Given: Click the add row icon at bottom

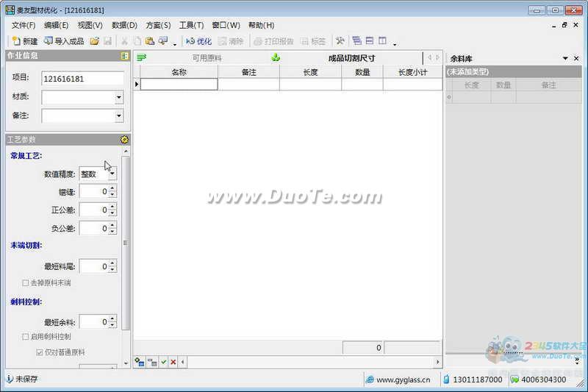Looking at the screenshot, I should pos(140,362).
